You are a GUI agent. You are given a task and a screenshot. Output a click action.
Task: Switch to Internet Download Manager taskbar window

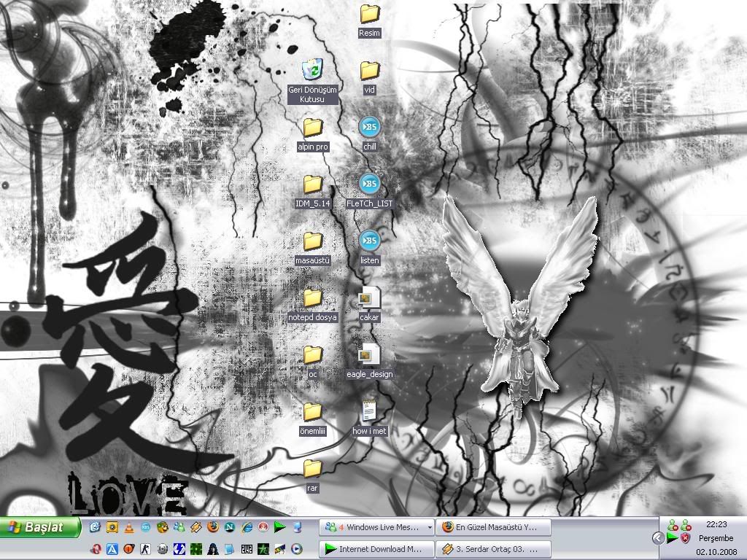tap(376, 548)
